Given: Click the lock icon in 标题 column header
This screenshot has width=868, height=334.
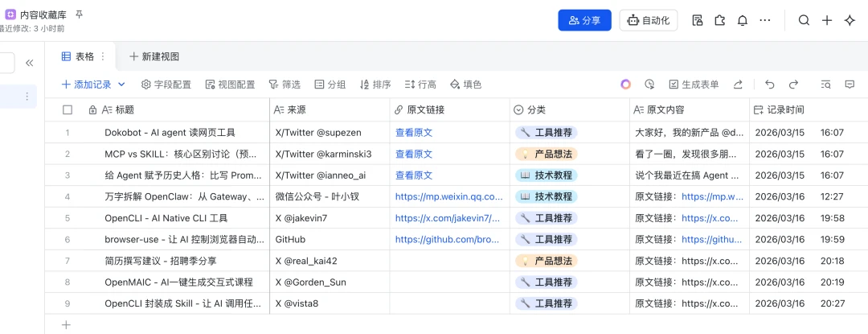Looking at the screenshot, I should pos(92,109).
